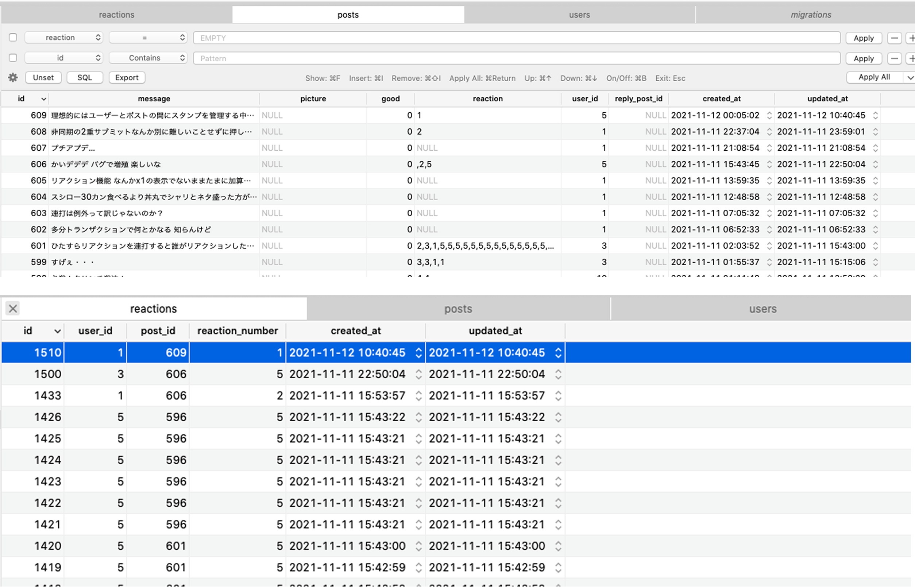Open the reaction column filter dropdown
This screenshot has width=915, height=588.
tap(64, 38)
